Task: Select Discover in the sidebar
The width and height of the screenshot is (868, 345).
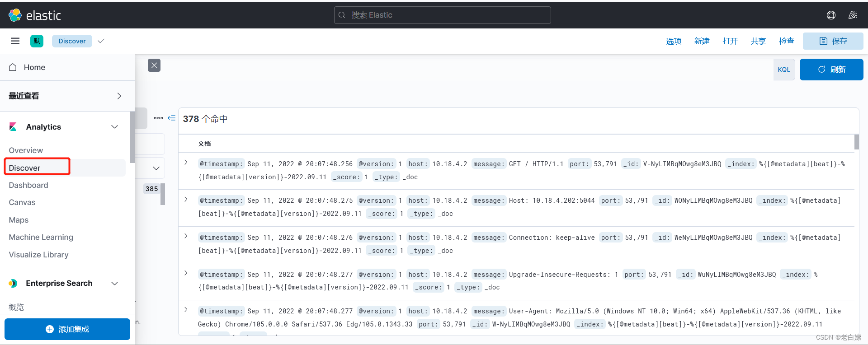Action: coord(24,168)
